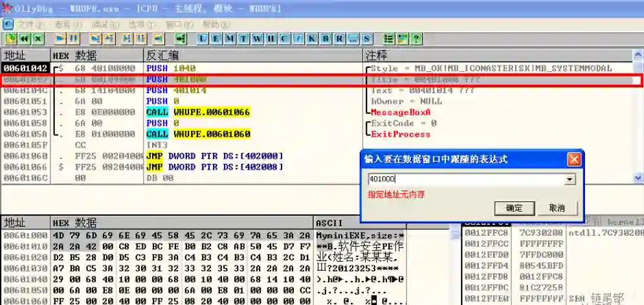The width and height of the screenshot is (644, 305).
Task: Open Windows list with W button
Action: tap(258, 39)
